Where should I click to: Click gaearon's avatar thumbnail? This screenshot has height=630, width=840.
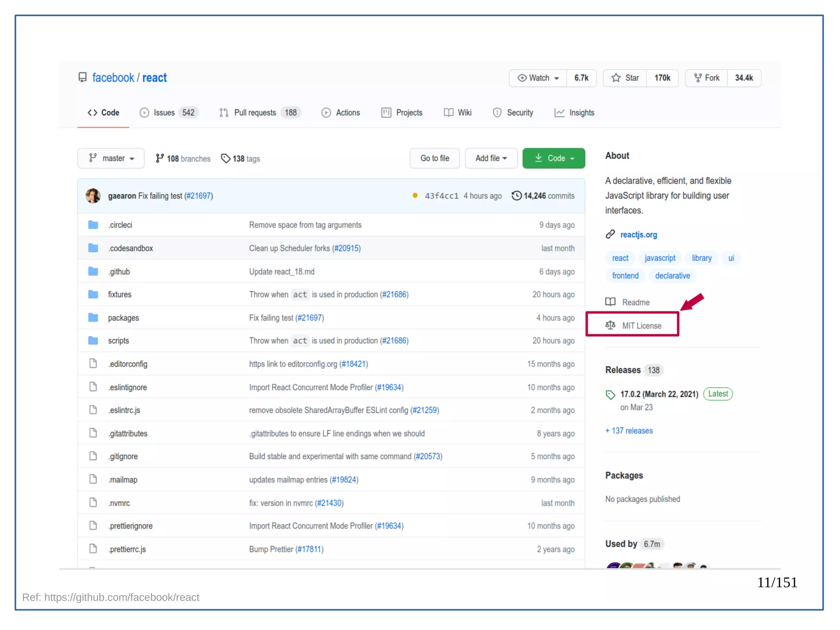tap(93, 196)
